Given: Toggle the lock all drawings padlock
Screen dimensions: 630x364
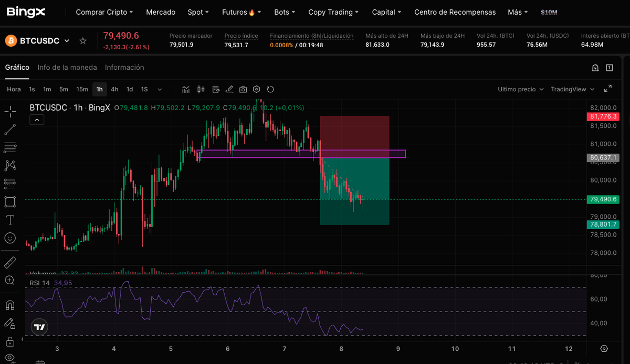Looking at the screenshot, I should [x=9, y=341].
